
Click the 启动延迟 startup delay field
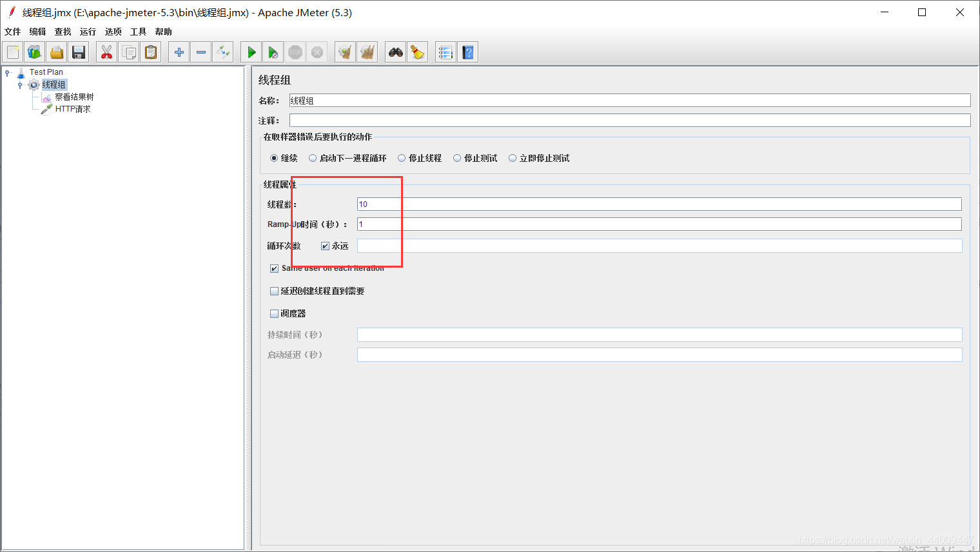660,355
